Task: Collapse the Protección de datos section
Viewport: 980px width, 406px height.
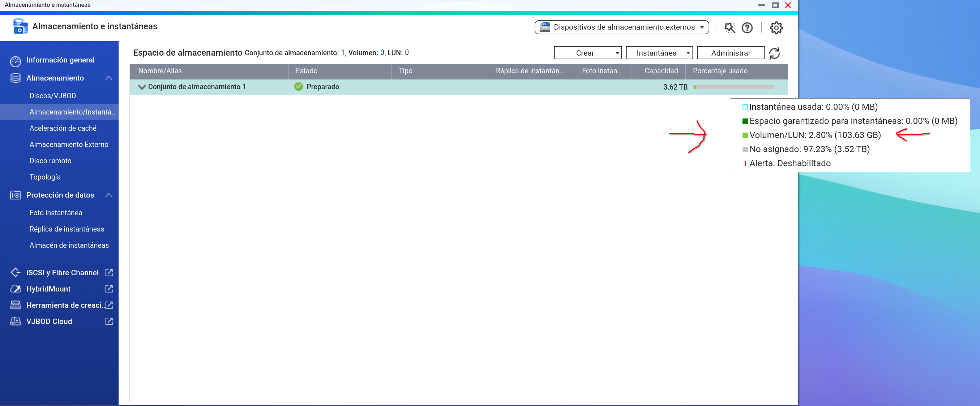Action: point(109,195)
